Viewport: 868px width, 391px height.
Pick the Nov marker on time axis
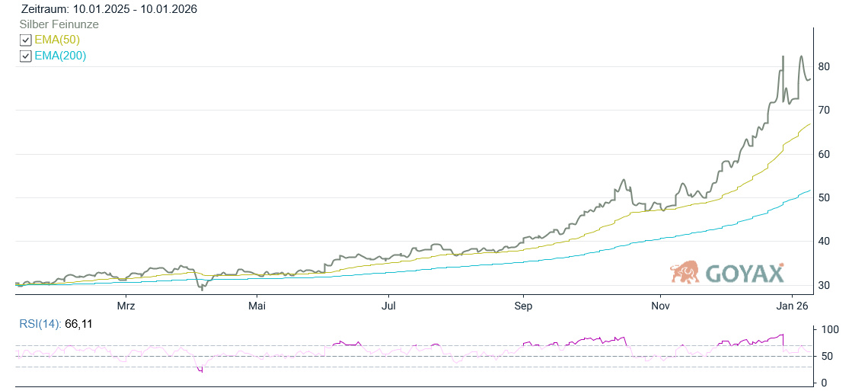pyautogui.click(x=659, y=306)
